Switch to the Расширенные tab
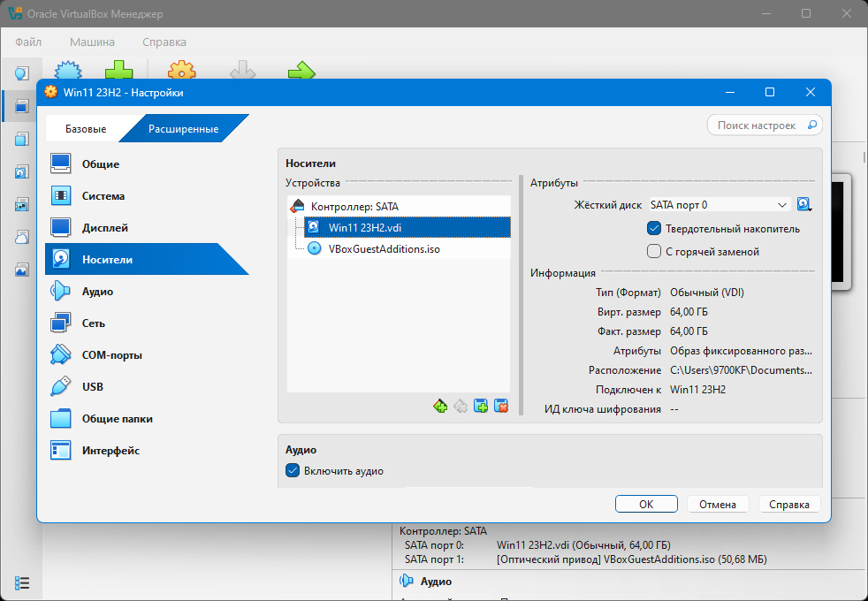The width and height of the screenshot is (868, 601). [183, 129]
